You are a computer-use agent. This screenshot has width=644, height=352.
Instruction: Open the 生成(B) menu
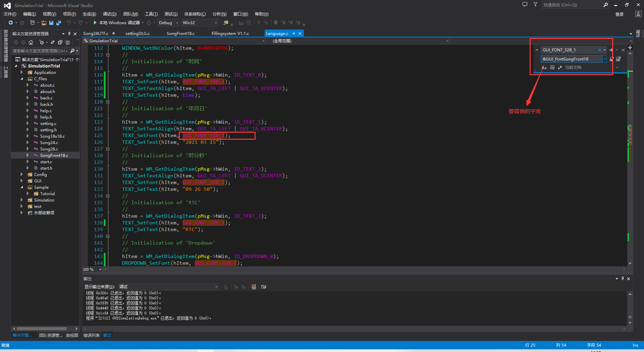click(89, 14)
